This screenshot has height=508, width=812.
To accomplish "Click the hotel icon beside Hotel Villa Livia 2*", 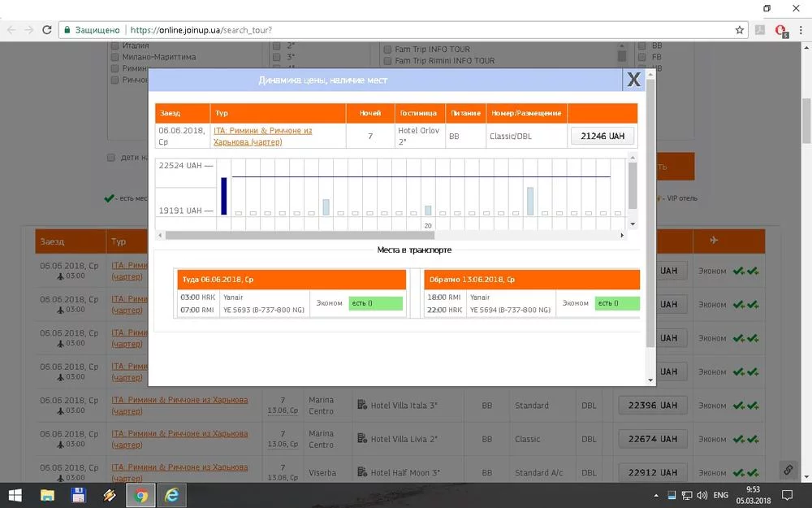I will (x=362, y=438).
